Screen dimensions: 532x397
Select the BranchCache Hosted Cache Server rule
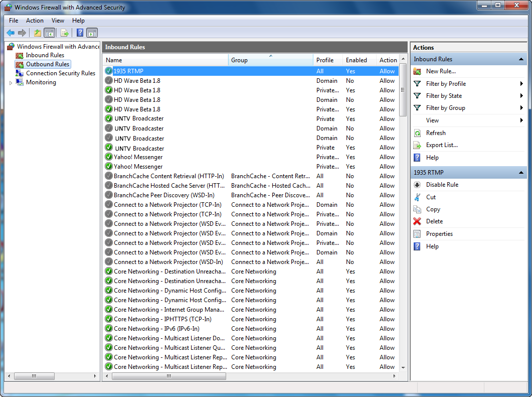click(251, 186)
